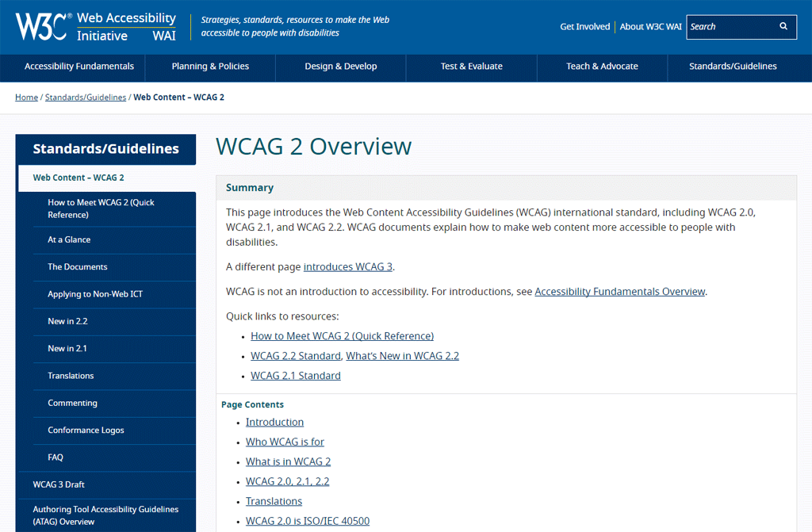Open The Documents sidebar item
812x532 pixels.
[x=77, y=267]
